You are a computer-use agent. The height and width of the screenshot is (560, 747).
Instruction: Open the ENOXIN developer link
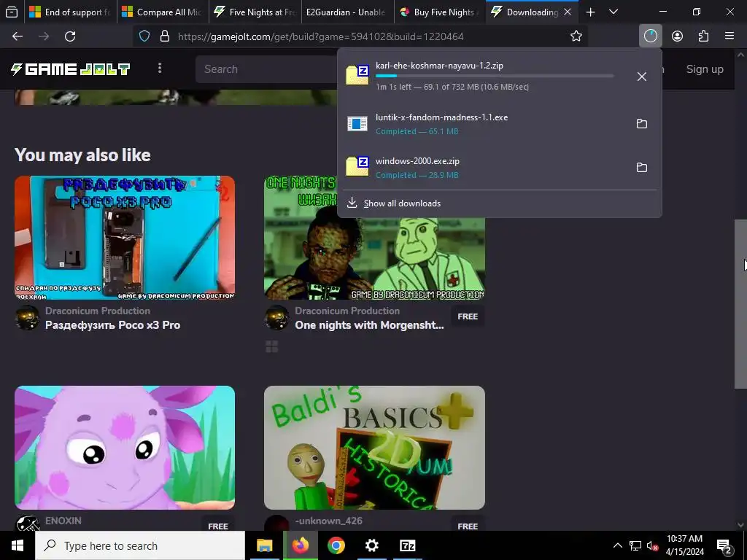click(x=63, y=521)
